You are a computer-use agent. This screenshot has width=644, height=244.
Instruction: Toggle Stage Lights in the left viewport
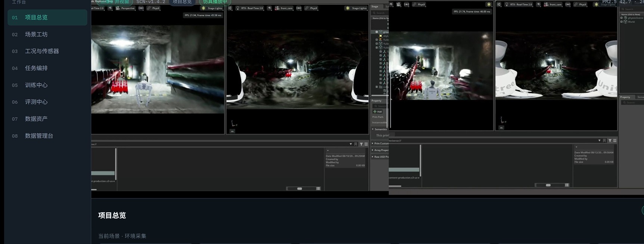pyautogui.click(x=211, y=8)
